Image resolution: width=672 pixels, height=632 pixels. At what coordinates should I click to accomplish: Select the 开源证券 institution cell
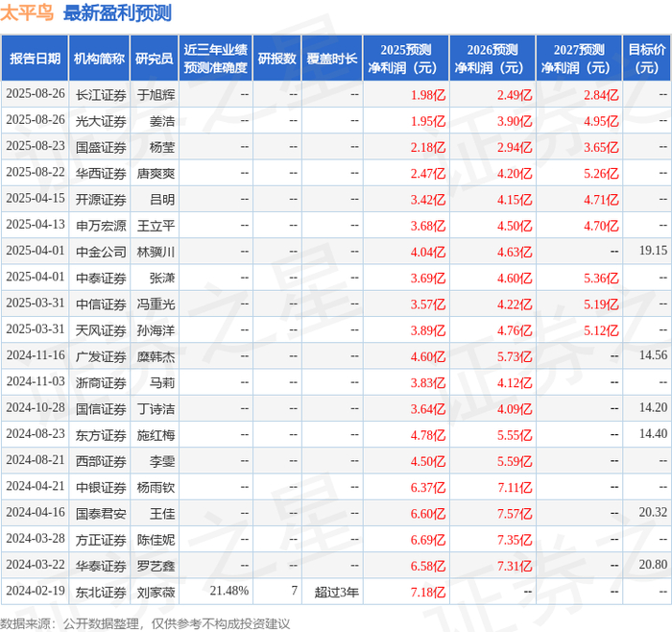(101, 200)
